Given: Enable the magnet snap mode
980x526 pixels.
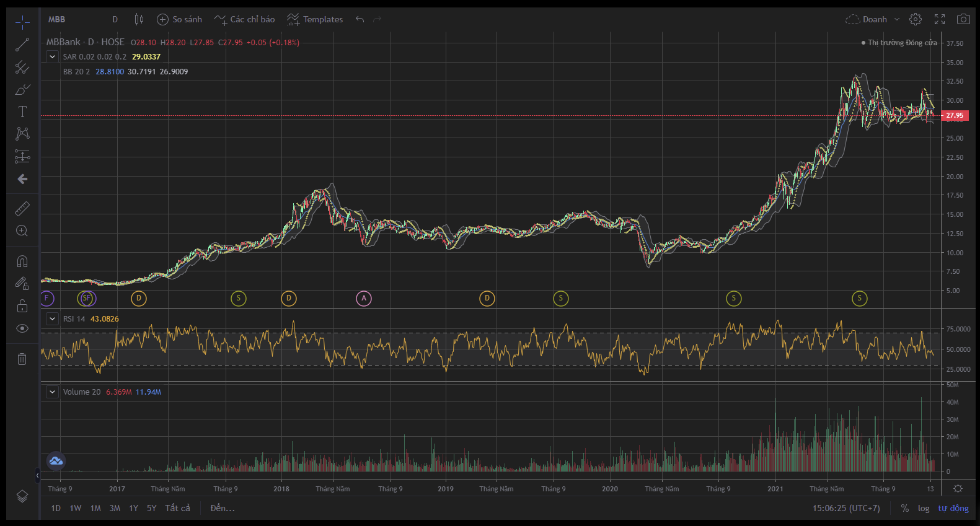Looking at the screenshot, I should pyautogui.click(x=22, y=261).
